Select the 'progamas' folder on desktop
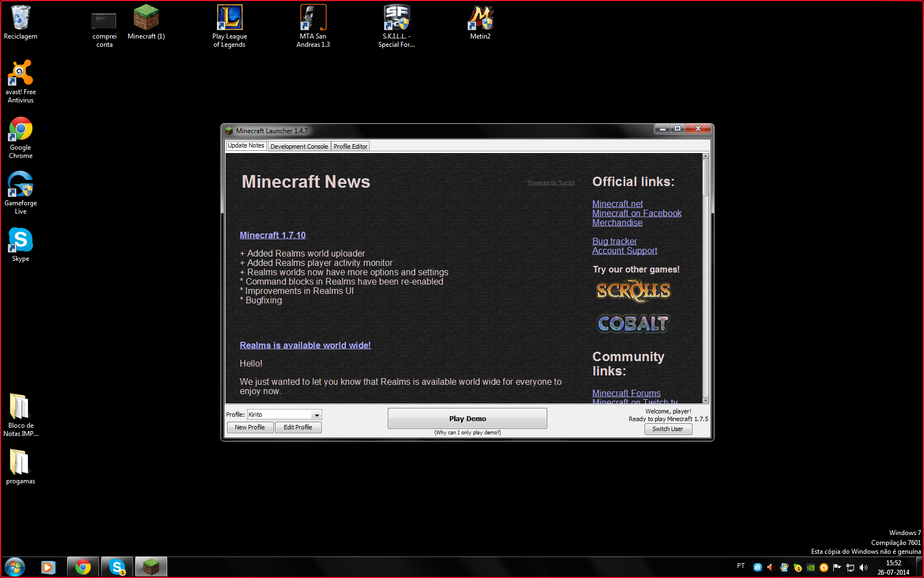The width and height of the screenshot is (924, 578). point(20,466)
